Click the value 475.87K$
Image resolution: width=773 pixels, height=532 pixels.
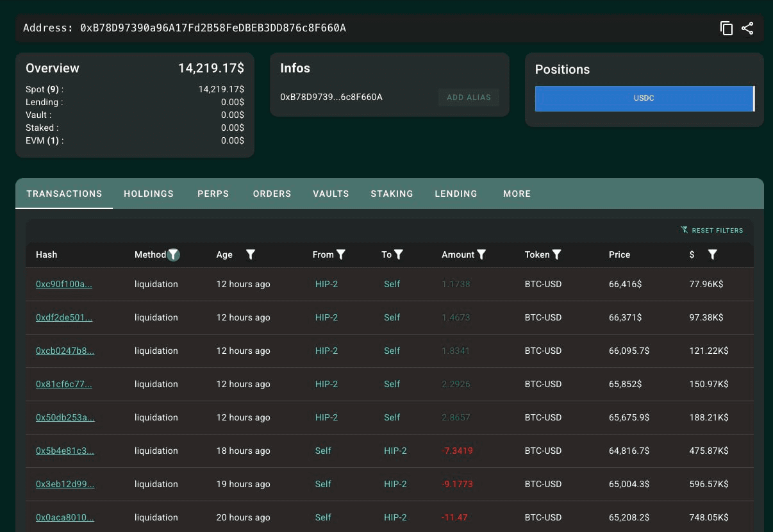click(x=709, y=451)
